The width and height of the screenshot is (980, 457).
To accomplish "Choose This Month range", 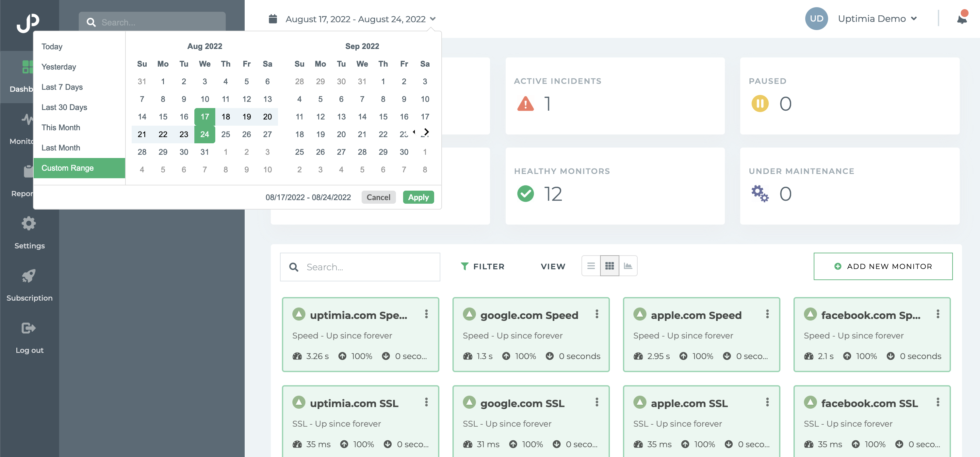I will (79, 127).
